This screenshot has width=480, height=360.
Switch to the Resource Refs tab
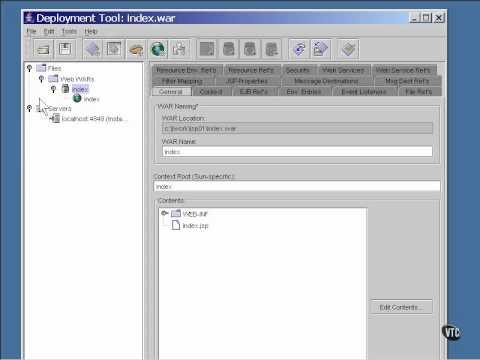pyautogui.click(x=251, y=70)
